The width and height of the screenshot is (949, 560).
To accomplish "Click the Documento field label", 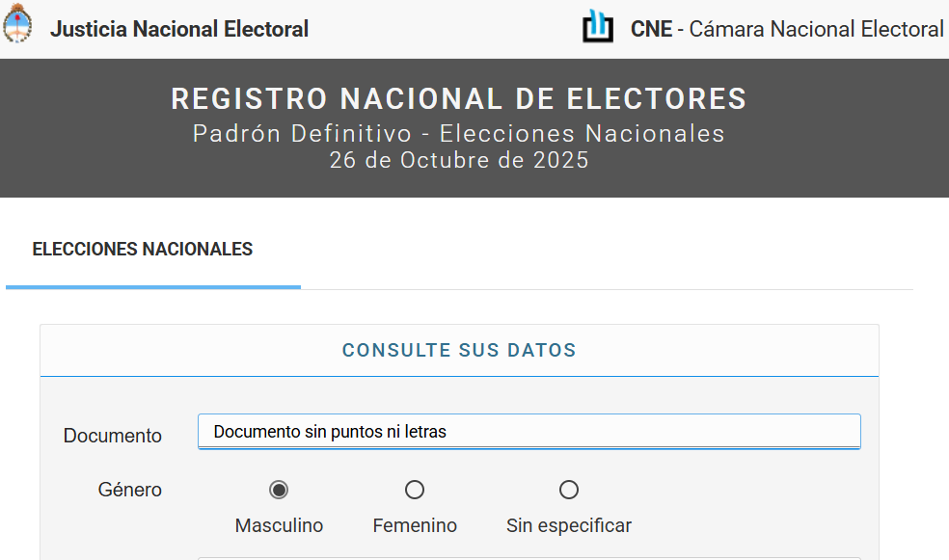I will click(x=112, y=435).
